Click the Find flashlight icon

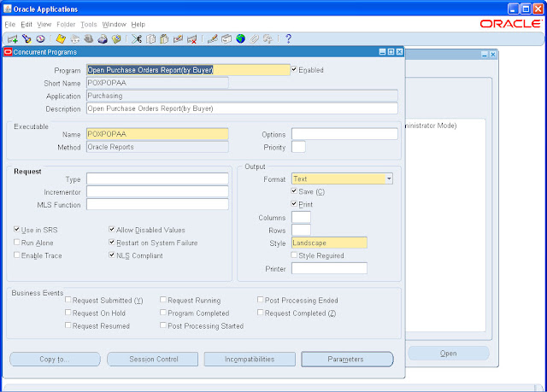26,39
